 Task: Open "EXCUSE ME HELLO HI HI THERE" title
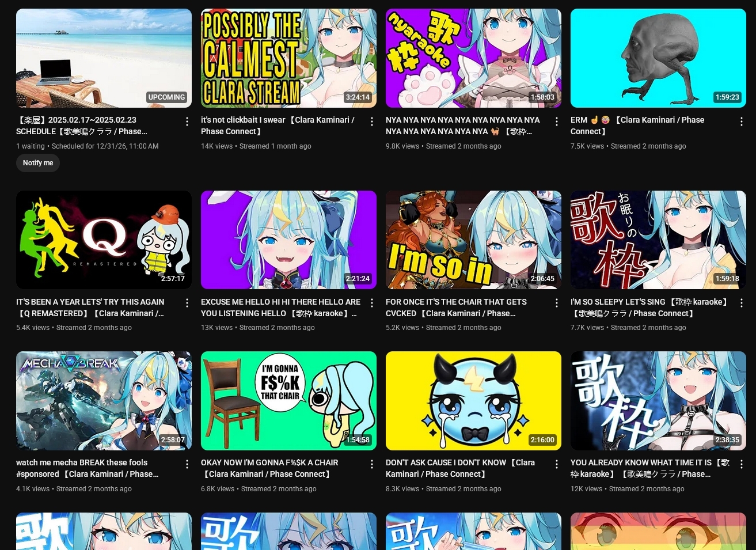coord(280,308)
